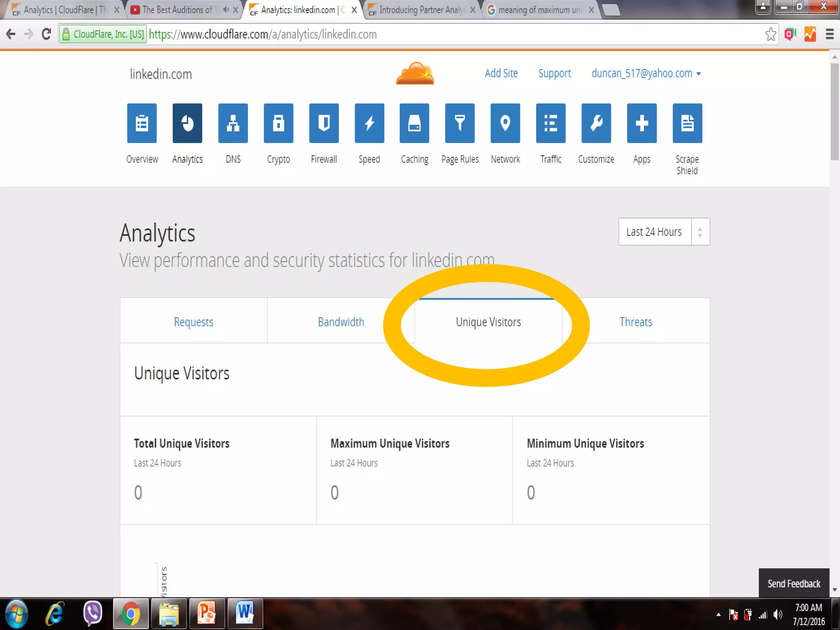Click the Send Feedback button

(x=794, y=583)
